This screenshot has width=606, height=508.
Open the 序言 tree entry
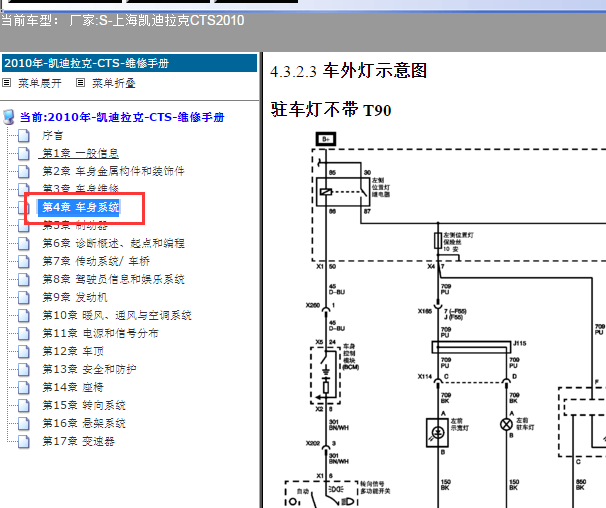(x=52, y=135)
